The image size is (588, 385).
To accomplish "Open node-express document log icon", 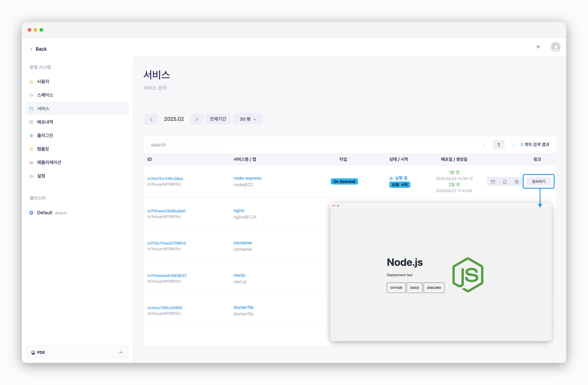I will pos(505,182).
